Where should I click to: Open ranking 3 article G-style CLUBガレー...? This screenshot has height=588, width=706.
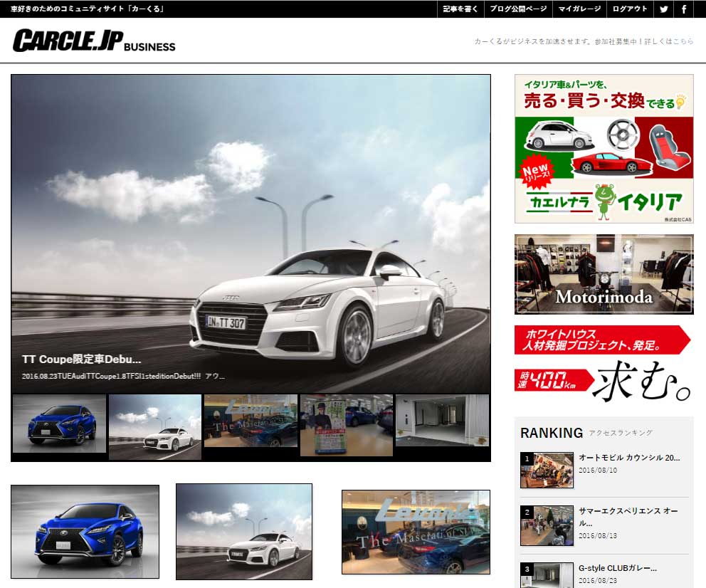click(x=617, y=568)
